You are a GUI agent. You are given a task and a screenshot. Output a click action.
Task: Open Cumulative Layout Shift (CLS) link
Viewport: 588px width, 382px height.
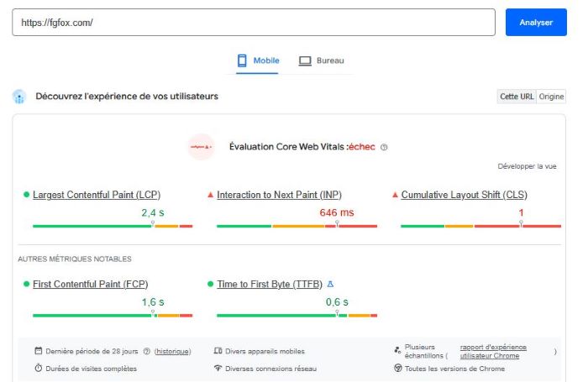(x=464, y=195)
